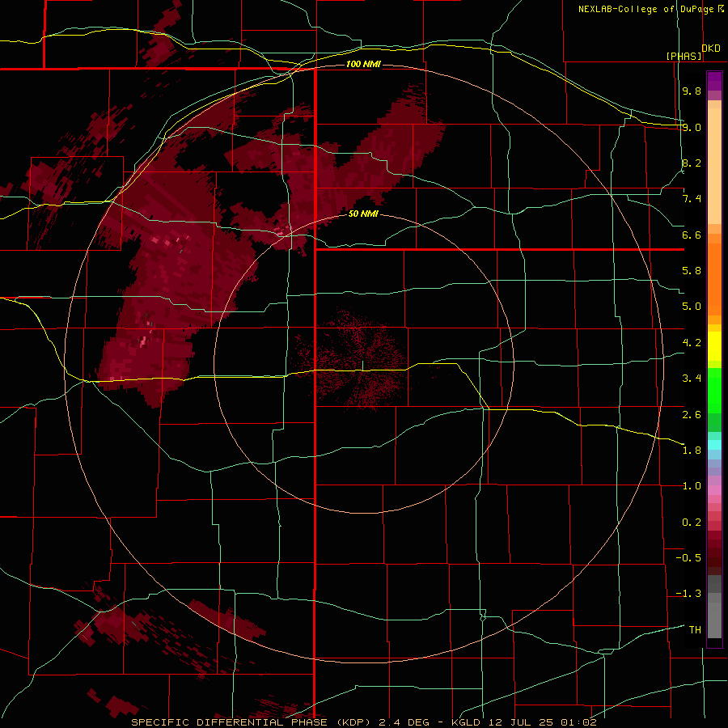Select the 1.0 scale value

coord(692,486)
